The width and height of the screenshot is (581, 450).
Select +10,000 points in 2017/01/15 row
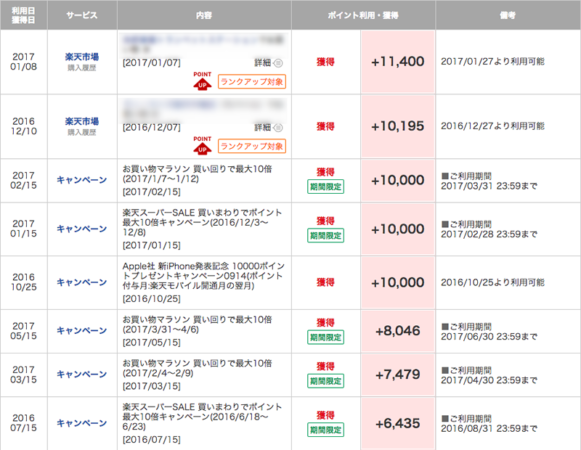(398, 229)
